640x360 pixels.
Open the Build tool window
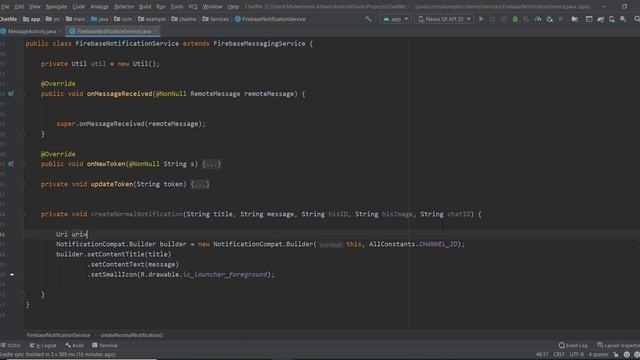[x=74, y=345]
